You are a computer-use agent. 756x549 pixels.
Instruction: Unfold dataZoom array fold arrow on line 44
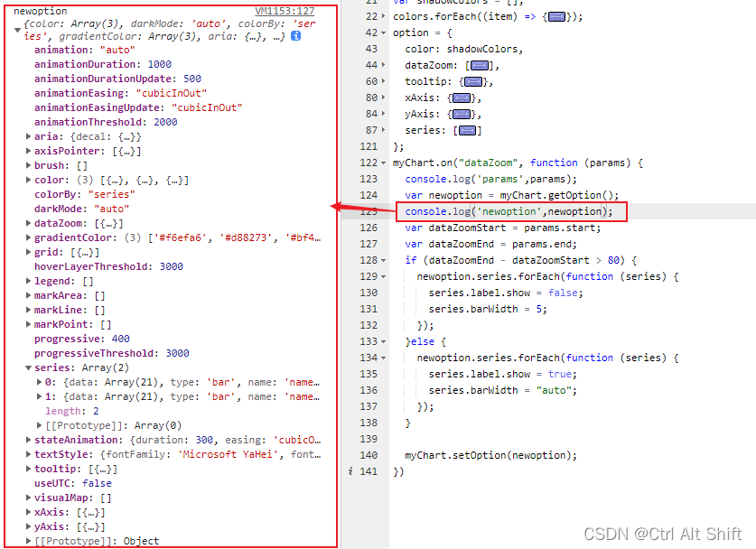pyautogui.click(x=383, y=65)
